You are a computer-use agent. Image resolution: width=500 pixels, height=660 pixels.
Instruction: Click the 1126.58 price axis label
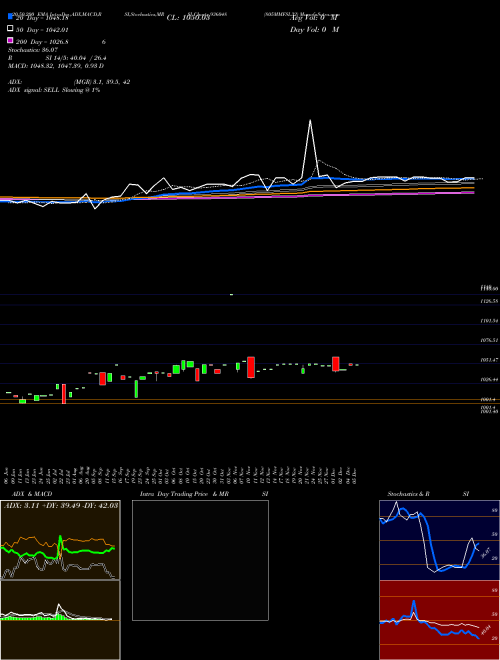click(x=489, y=301)
